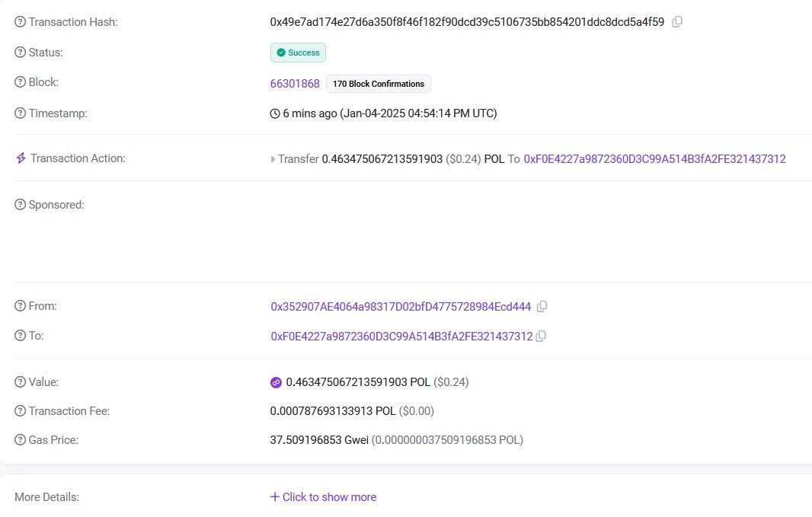Click the purple POL token icon
The width and height of the screenshot is (812, 517).
[x=277, y=382]
